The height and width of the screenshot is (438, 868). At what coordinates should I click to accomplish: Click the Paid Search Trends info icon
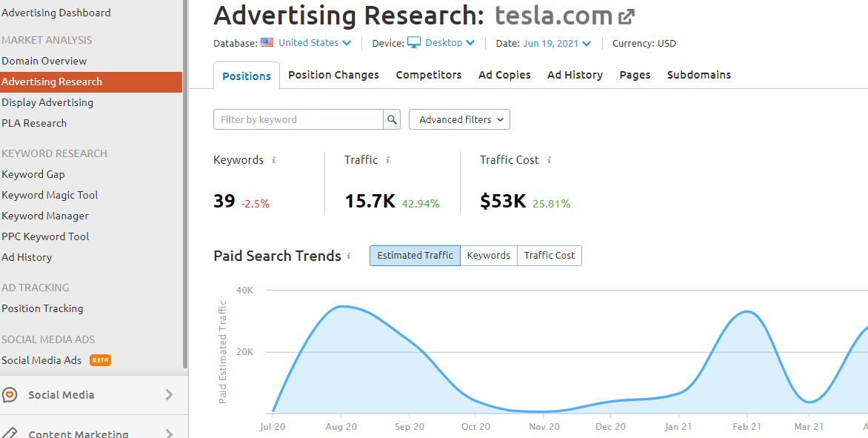pyautogui.click(x=349, y=256)
